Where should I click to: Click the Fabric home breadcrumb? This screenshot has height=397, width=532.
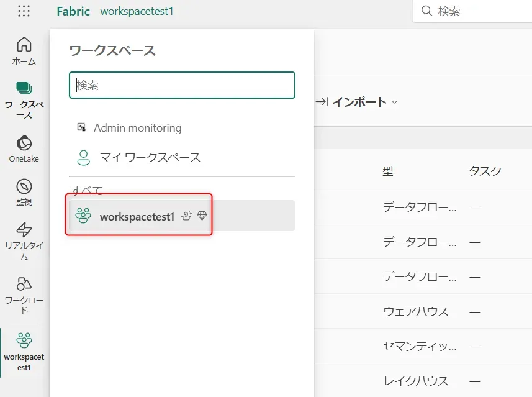[x=73, y=11]
